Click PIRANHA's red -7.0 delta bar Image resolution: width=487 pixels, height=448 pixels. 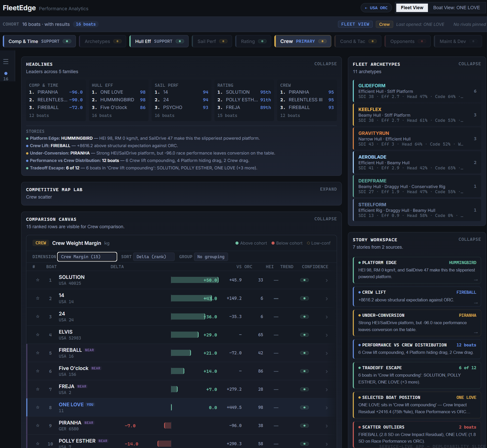coord(168,425)
